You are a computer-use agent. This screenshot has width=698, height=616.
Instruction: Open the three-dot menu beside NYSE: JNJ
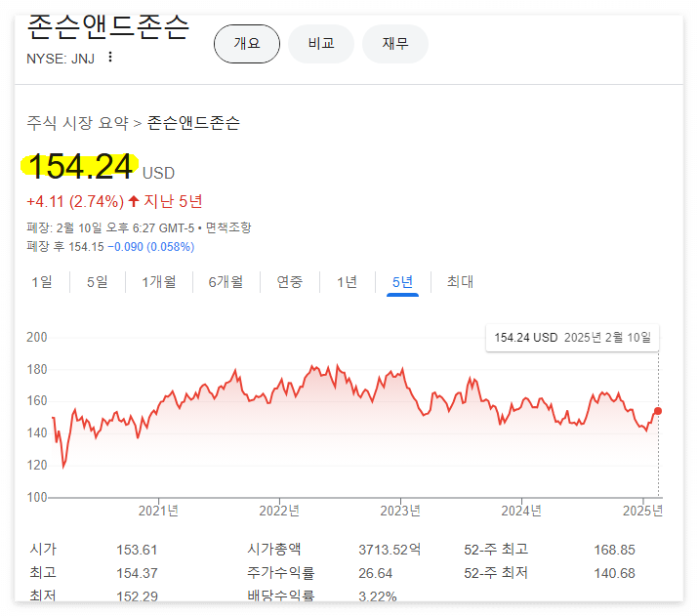pos(110,57)
